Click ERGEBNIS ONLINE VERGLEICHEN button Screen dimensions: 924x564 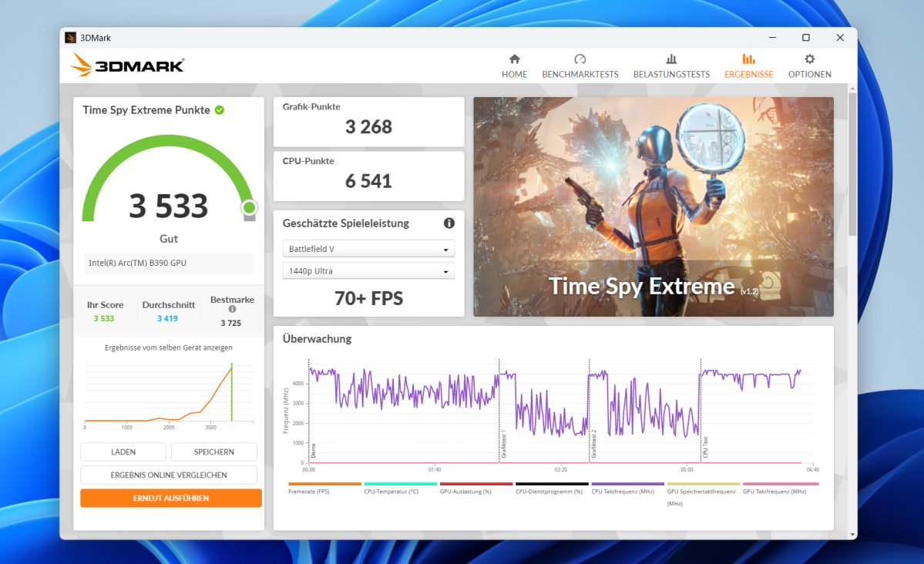pyautogui.click(x=169, y=475)
